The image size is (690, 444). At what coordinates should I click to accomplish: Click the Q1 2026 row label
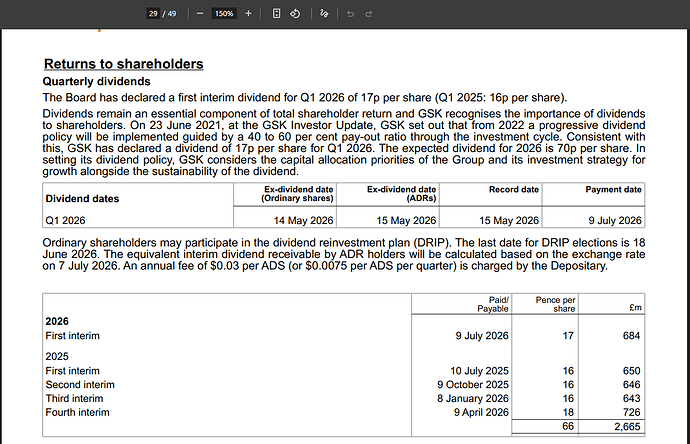66,220
